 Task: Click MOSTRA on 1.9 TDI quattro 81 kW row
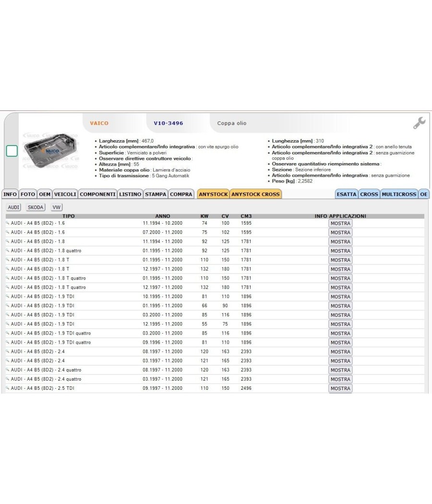tap(340, 342)
